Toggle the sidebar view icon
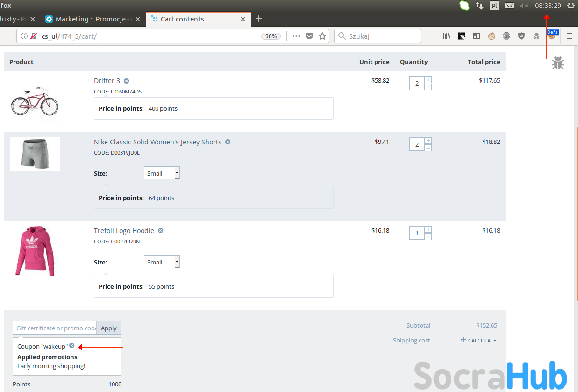The image size is (578, 392). 477,36
